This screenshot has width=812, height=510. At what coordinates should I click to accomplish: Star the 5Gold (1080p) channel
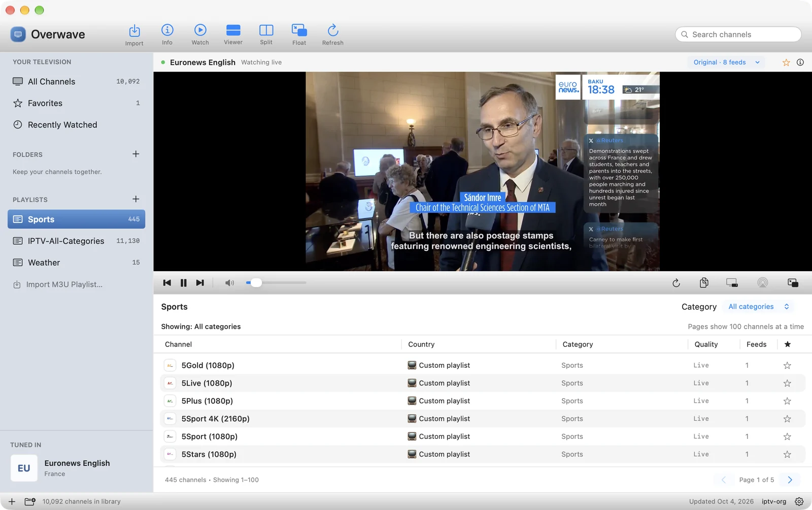[787, 365]
